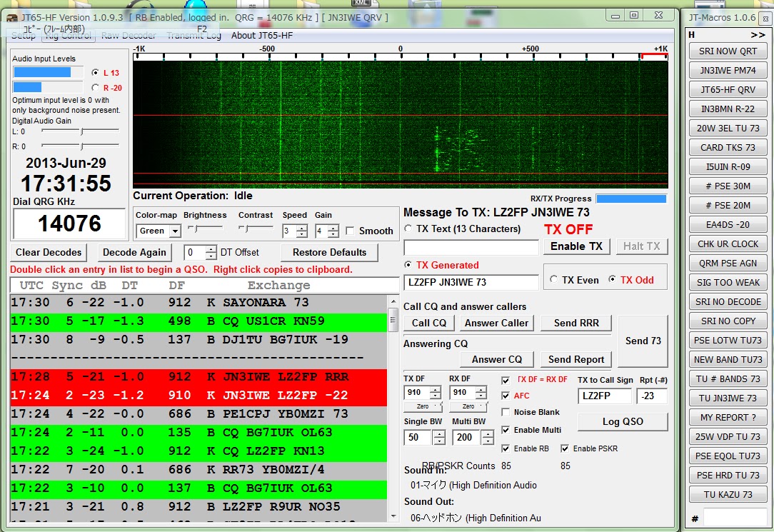774x532 pixels.
Task: Click the waterfall spectrum display
Action: click(401, 124)
